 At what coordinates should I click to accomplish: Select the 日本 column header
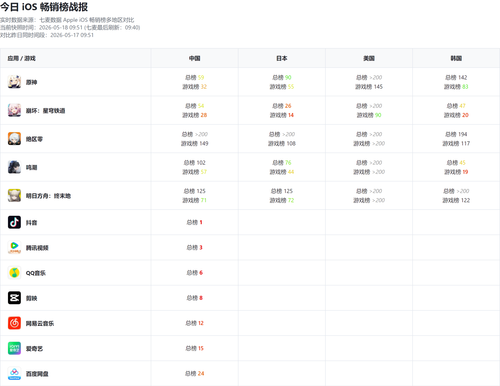click(x=282, y=58)
